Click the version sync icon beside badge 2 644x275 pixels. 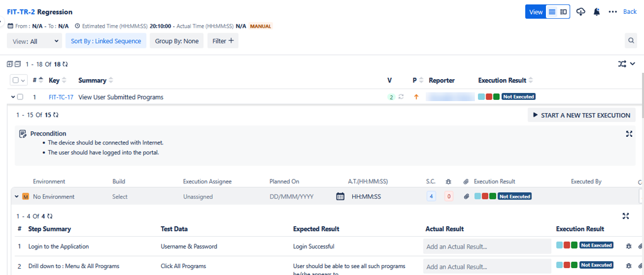(401, 97)
